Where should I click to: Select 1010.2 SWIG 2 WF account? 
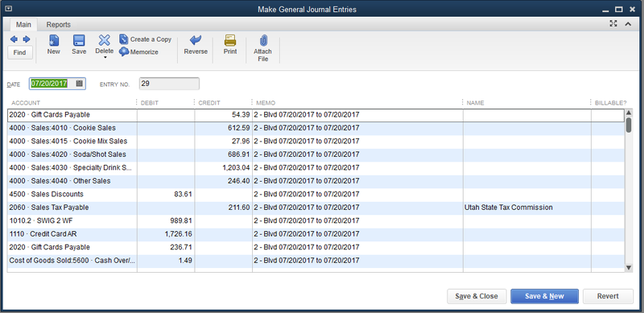[72, 220]
